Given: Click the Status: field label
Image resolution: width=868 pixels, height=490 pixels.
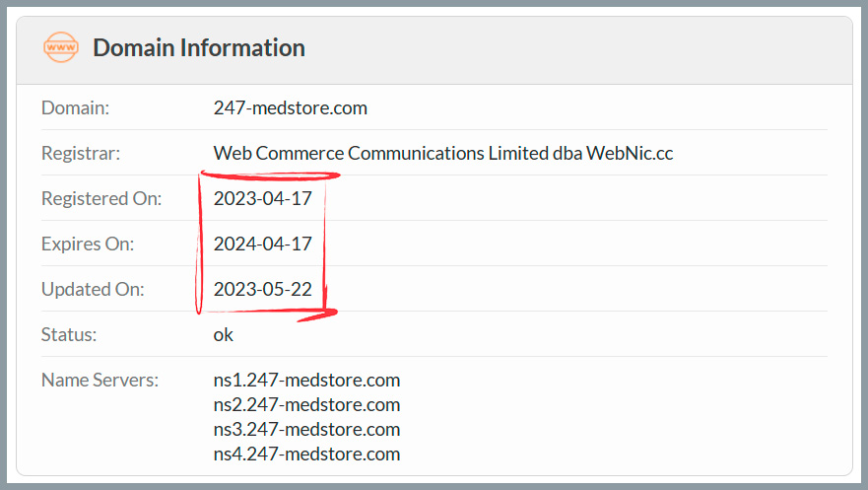Looking at the screenshot, I should click(69, 335).
